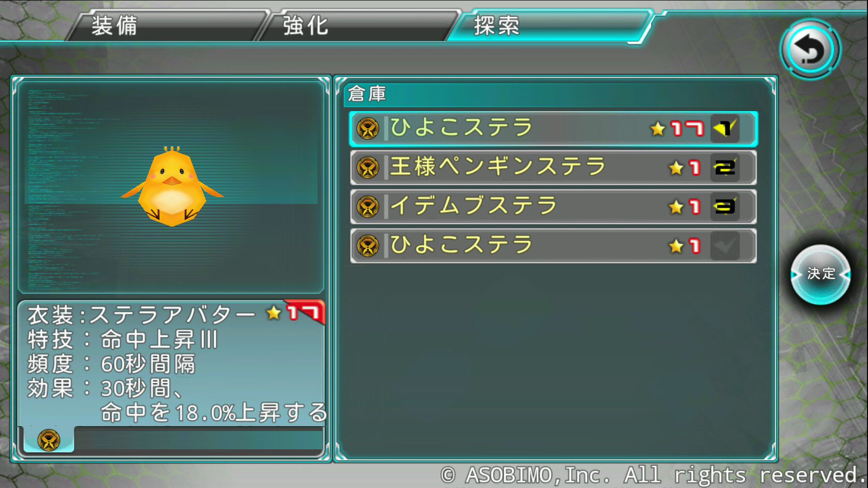Screen dimensions: 868x488
Task: Click the emblem icon beside the last ひよこステラ
Action: [368, 246]
